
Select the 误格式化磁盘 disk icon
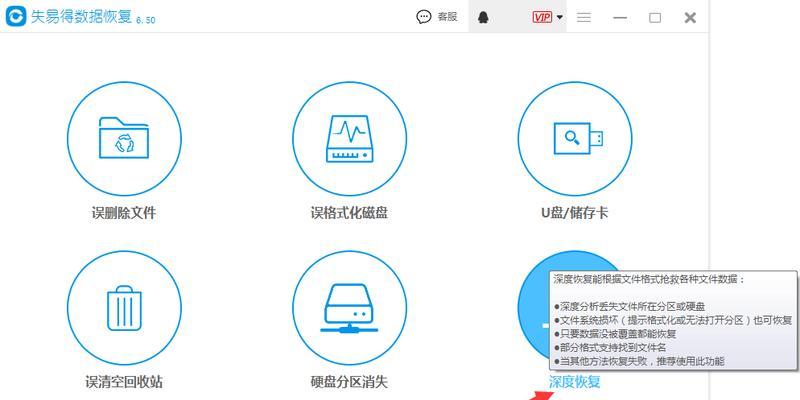click(349, 138)
